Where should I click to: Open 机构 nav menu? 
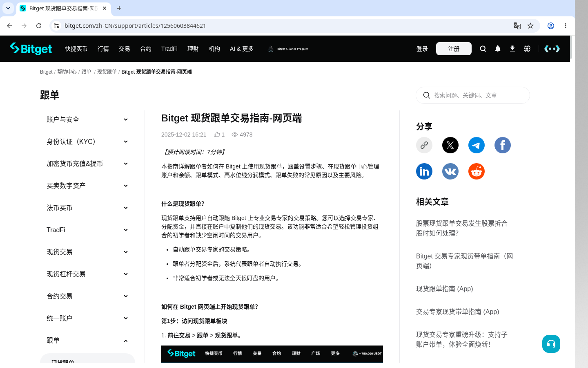click(x=214, y=49)
